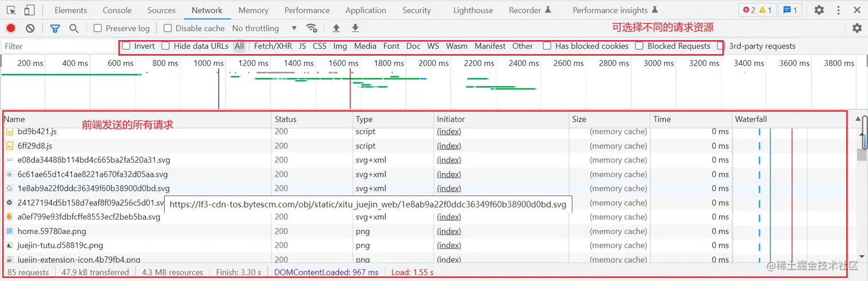
Task: Open the issues counter badge
Action: pos(790,10)
